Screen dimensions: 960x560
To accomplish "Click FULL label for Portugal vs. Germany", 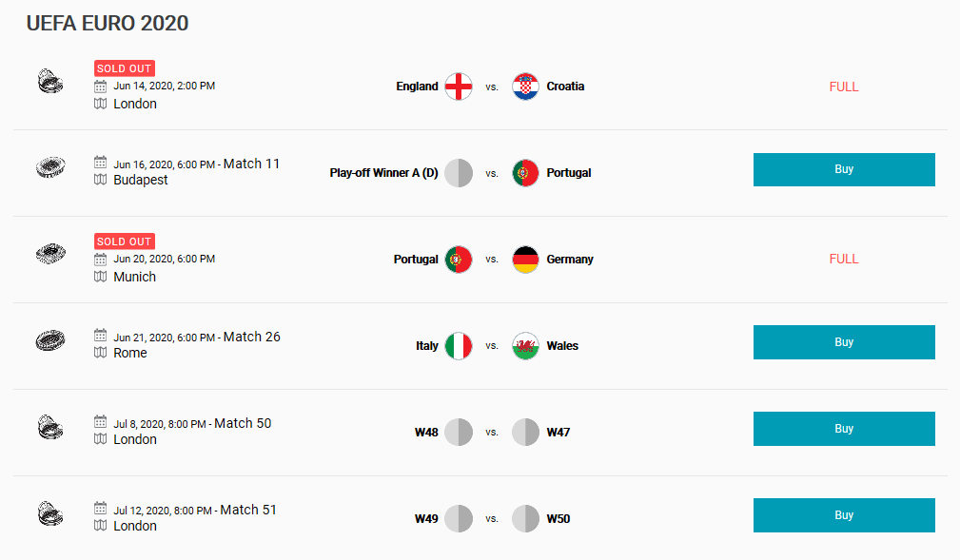I will coord(844,259).
